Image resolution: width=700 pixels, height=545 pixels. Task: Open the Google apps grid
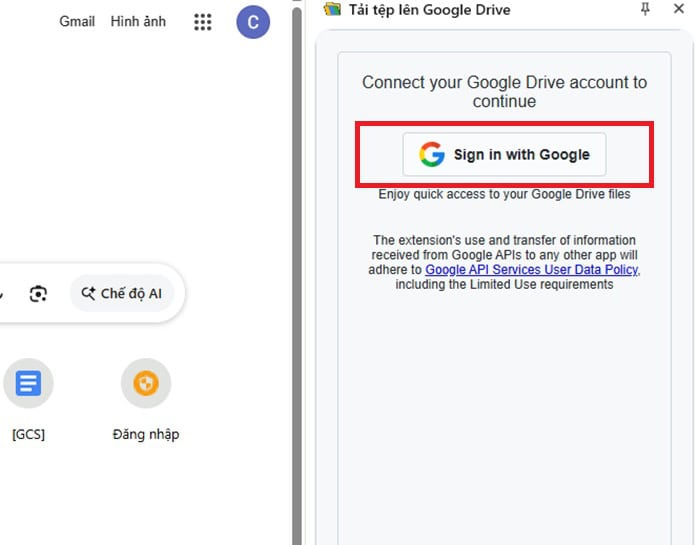coord(203,22)
